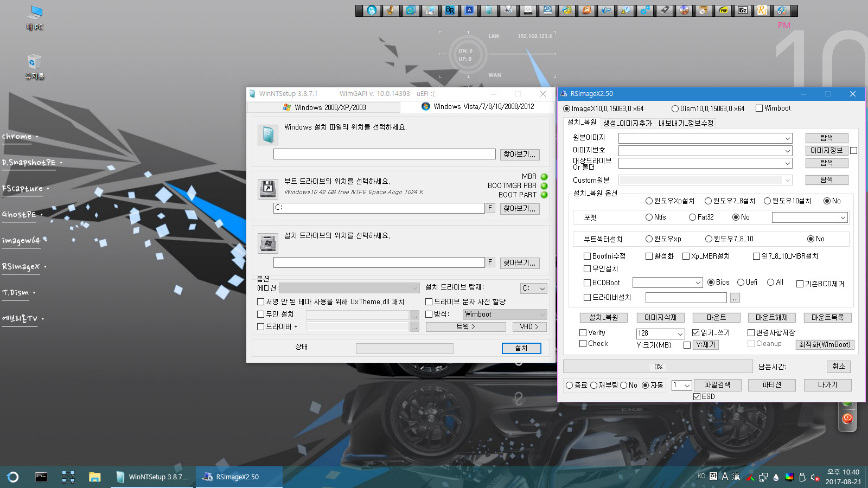Screen dimensions: 868x488
Task: Select Ntfs format radio button
Action: click(x=649, y=217)
